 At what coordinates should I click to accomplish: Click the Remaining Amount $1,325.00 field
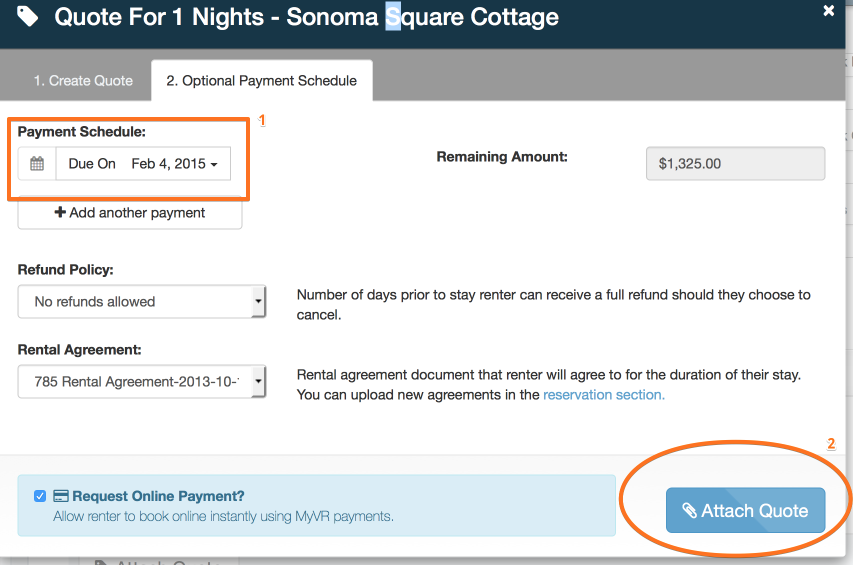click(735, 164)
